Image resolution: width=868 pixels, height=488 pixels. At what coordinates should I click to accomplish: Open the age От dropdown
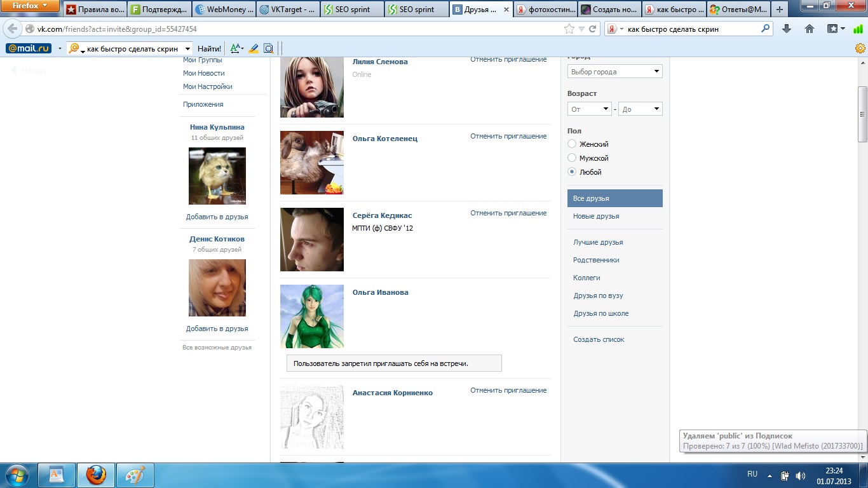pyautogui.click(x=590, y=109)
